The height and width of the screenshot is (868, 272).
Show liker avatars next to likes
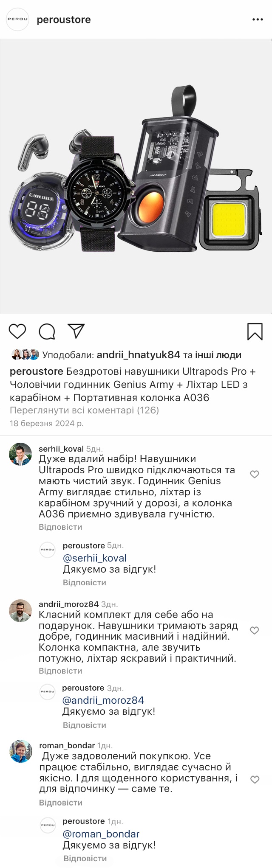point(25,355)
